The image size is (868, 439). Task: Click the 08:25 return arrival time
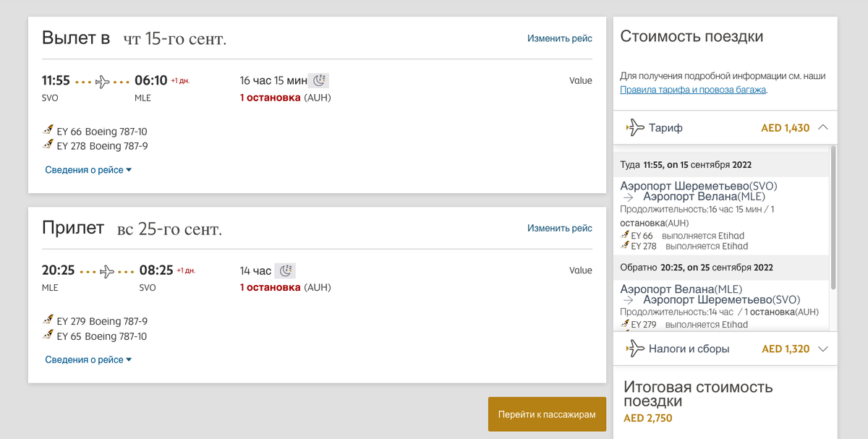pyautogui.click(x=156, y=270)
